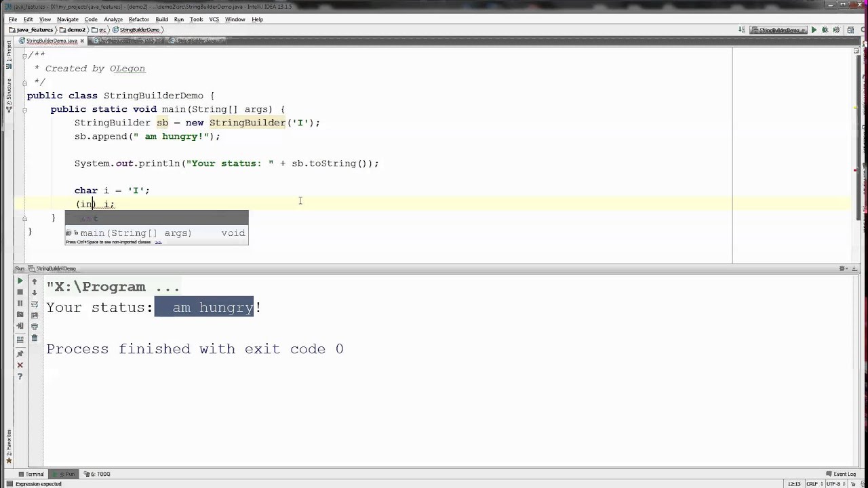
Task: Run with coverage toolbar icon
Action: 836,30
